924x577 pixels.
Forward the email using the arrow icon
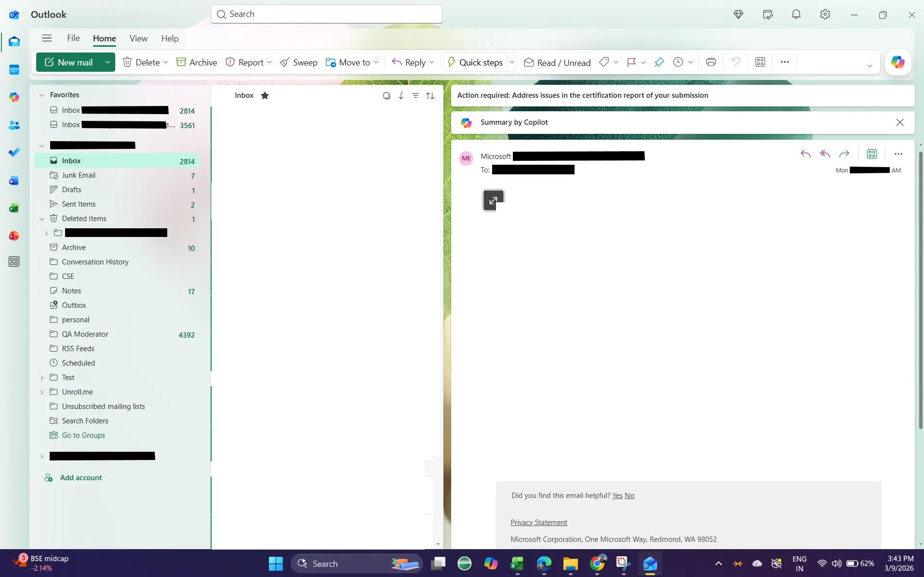tap(844, 154)
